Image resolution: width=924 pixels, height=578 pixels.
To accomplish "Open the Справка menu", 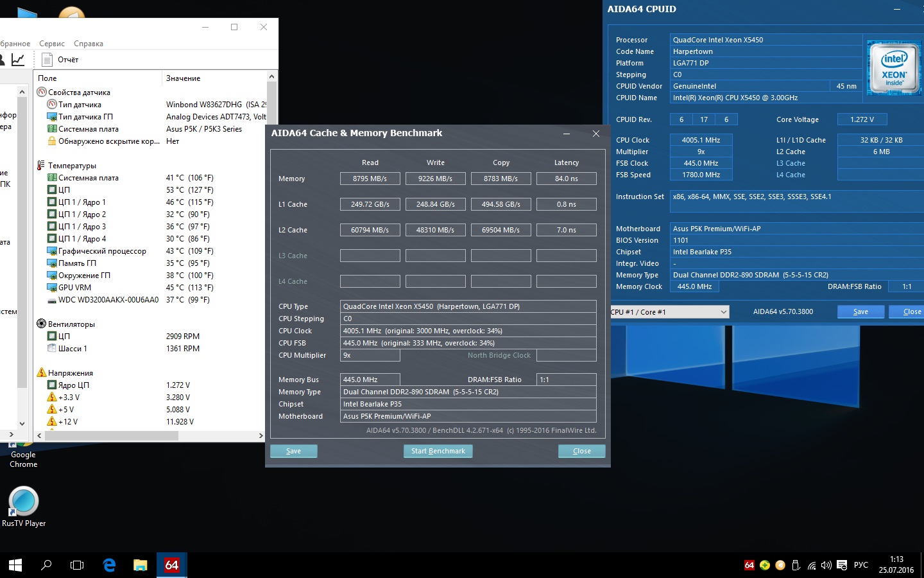I will point(89,44).
